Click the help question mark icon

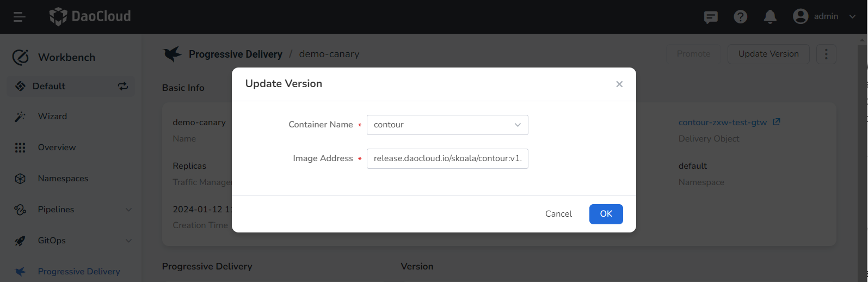740,17
